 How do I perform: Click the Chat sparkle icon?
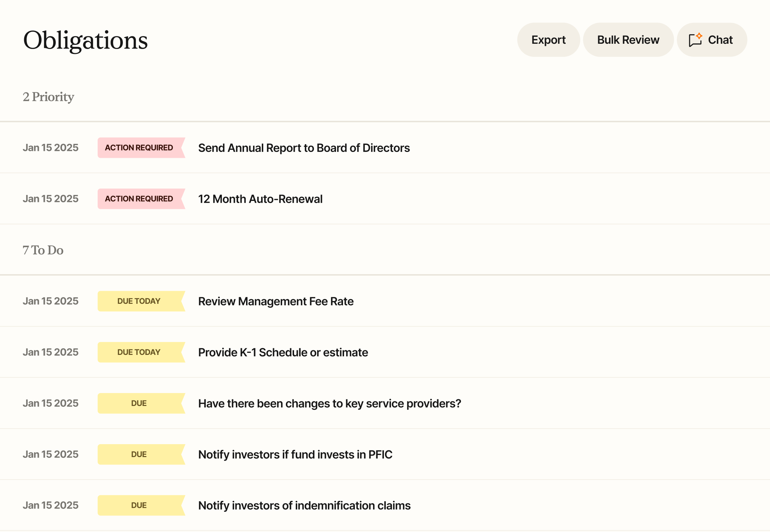tap(695, 40)
